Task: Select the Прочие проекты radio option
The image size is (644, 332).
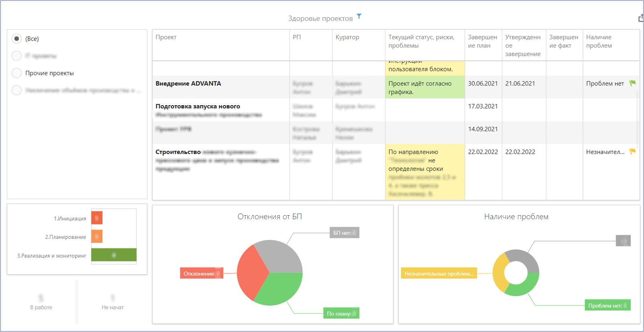Action: coord(16,73)
